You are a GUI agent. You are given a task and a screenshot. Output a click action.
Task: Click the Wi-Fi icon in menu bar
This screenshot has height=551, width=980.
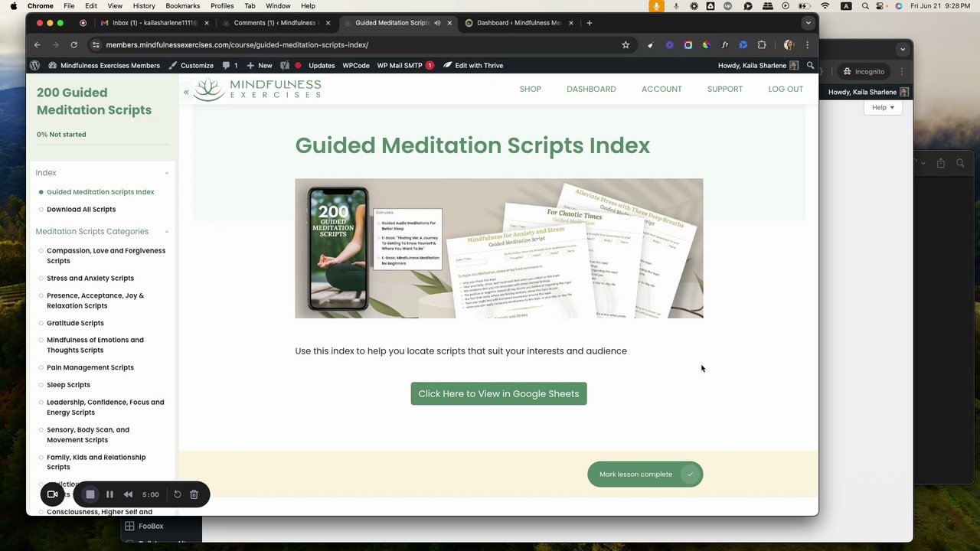(826, 5)
